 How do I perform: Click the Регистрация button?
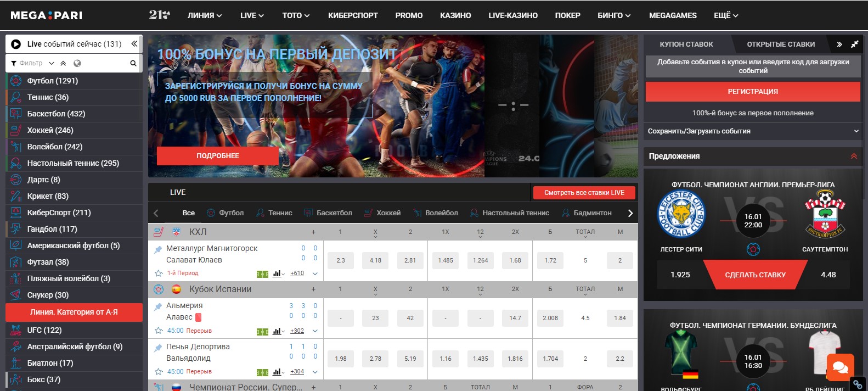pyautogui.click(x=753, y=91)
